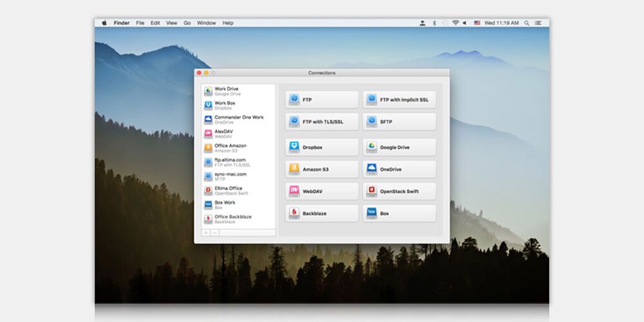Image resolution: width=644 pixels, height=322 pixels.
Task: Add a connection with plus button
Action: click(206, 233)
